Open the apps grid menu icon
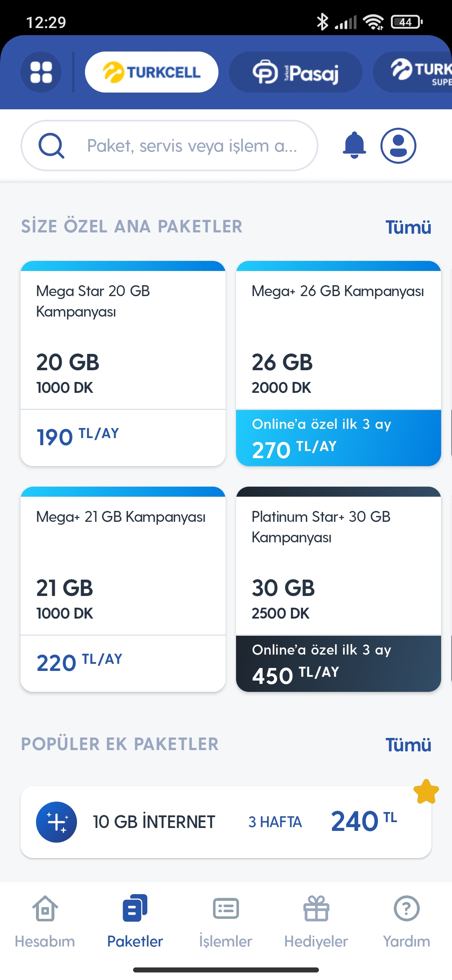Image resolution: width=452 pixels, height=980 pixels. pos(41,72)
